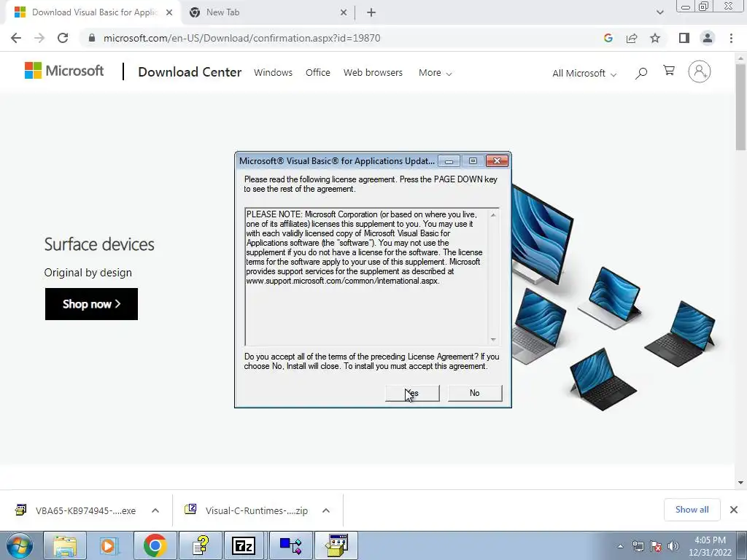Click the license text scroll down arrow
Screen dimensions: 747x560
(493, 340)
